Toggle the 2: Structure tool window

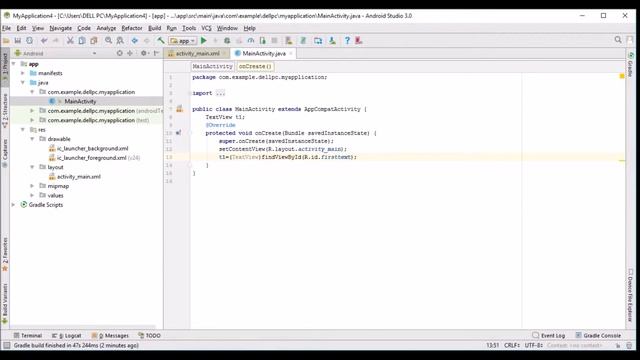click(5, 111)
